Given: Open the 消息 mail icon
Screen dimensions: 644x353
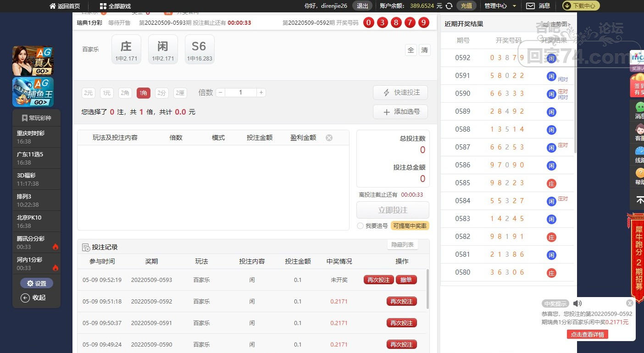Looking at the screenshot, I should coord(530,6).
